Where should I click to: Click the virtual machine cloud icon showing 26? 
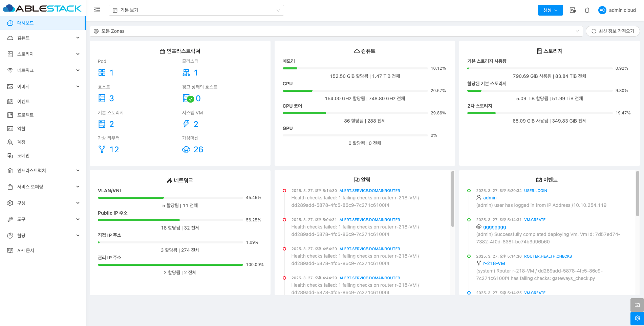point(186,150)
